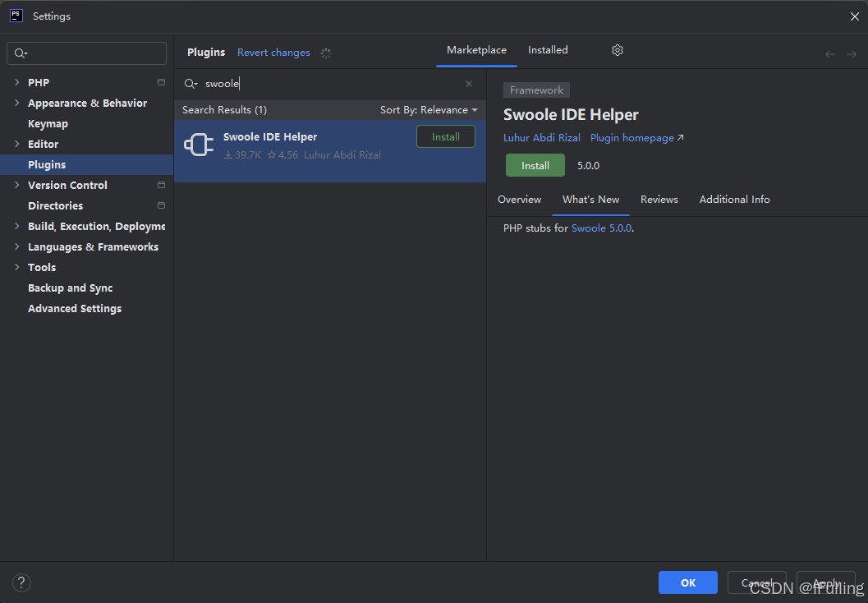
Task: Open the Additional Info tab
Action: point(734,200)
